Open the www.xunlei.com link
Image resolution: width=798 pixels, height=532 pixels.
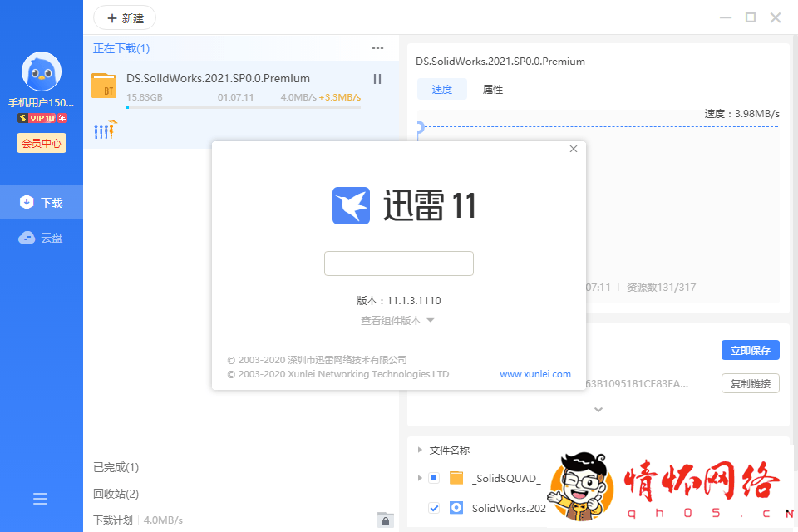[535, 374]
